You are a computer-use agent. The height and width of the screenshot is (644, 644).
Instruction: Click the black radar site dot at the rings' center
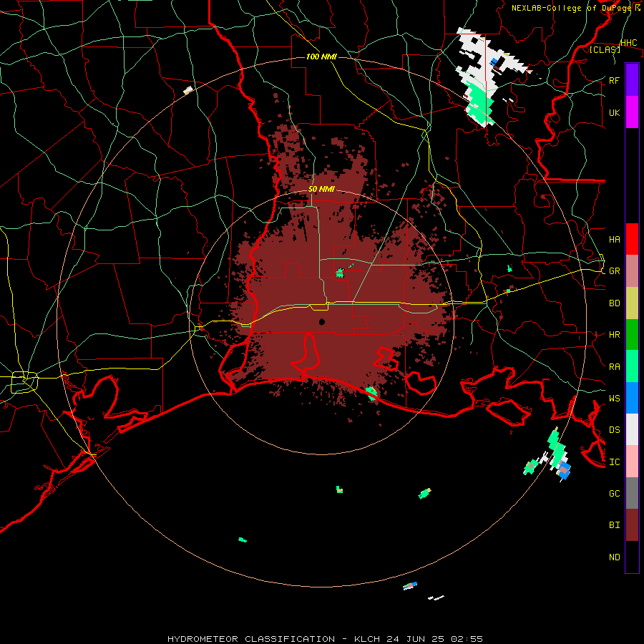(x=322, y=322)
